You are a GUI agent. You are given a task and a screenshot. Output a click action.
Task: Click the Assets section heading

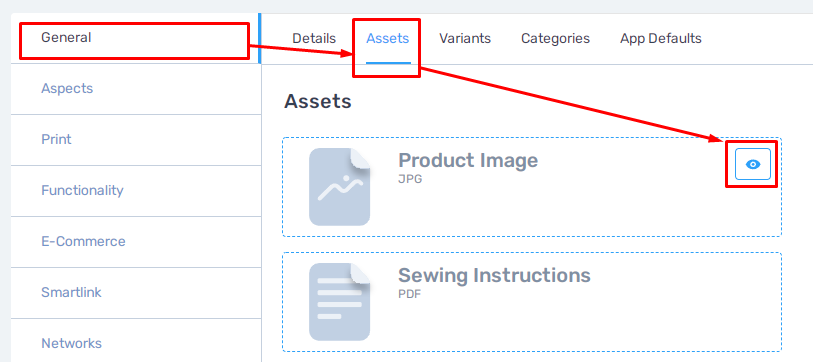pyautogui.click(x=318, y=102)
